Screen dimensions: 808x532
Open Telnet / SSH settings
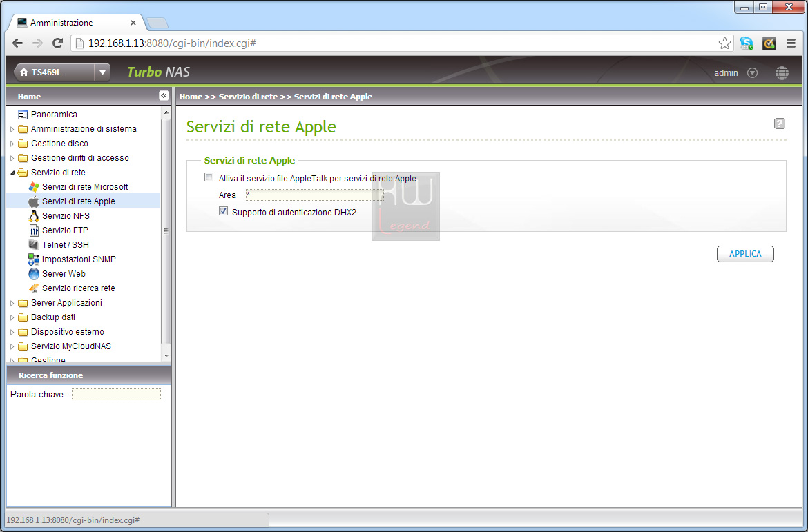[66, 245]
